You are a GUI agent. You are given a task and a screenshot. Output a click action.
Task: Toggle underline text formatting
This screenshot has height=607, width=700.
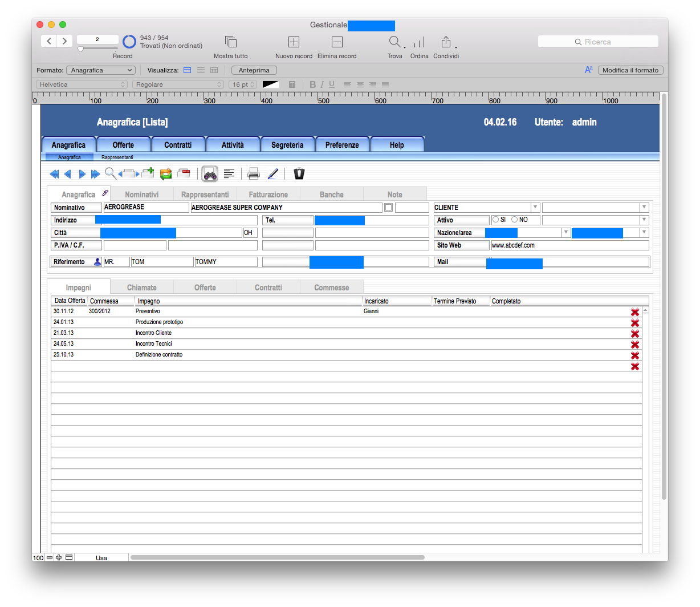pyautogui.click(x=332, y=84)
